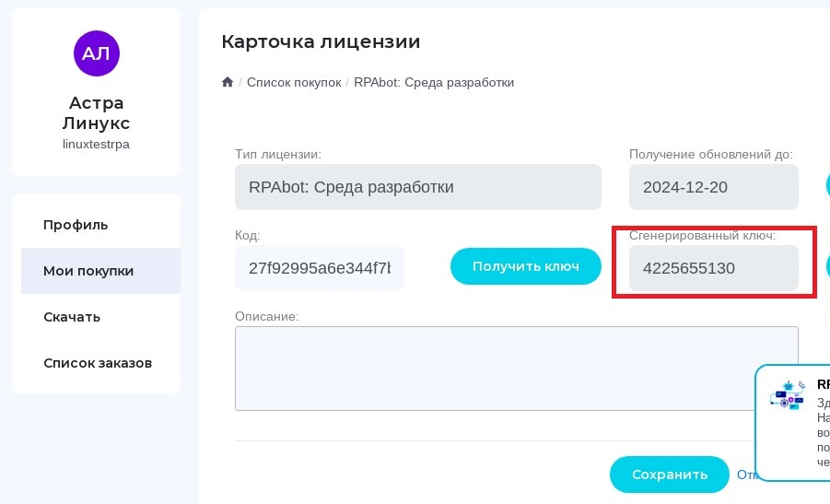The image size is (830, 504).
Task: Click the teal round button beside the generated key
Action: (x=827, y=266)
